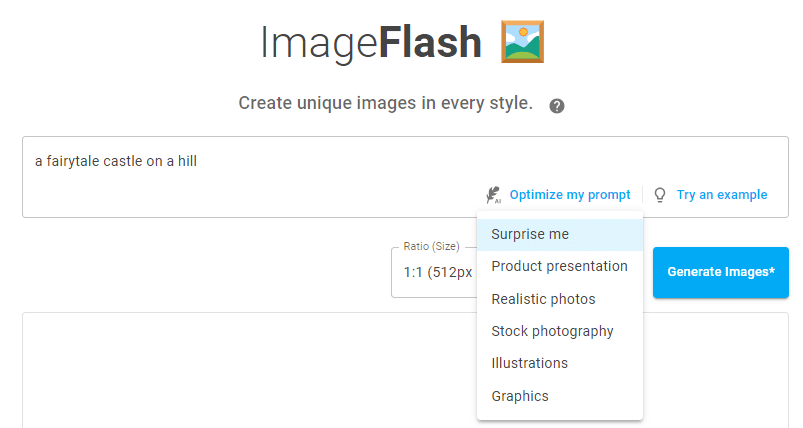Click the Create unique images tagline
The width and height of the screenshot is (803, 428).
pos(386,103)
